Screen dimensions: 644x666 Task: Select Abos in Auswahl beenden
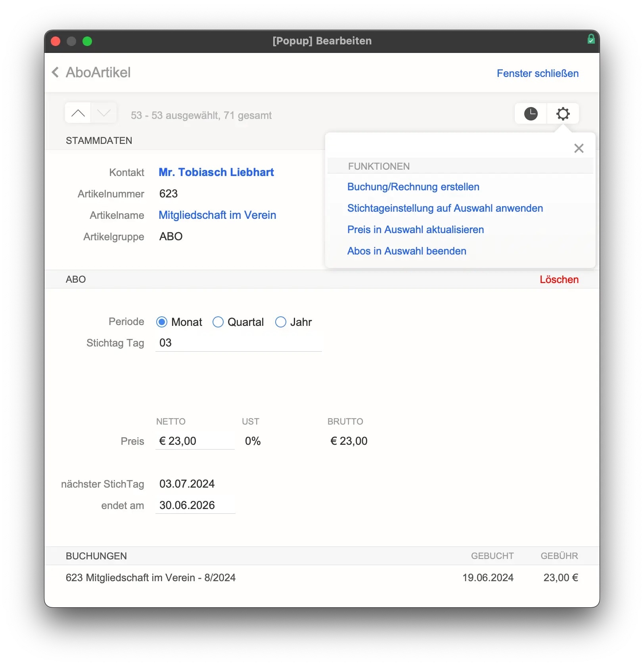[x=407, y=251]
